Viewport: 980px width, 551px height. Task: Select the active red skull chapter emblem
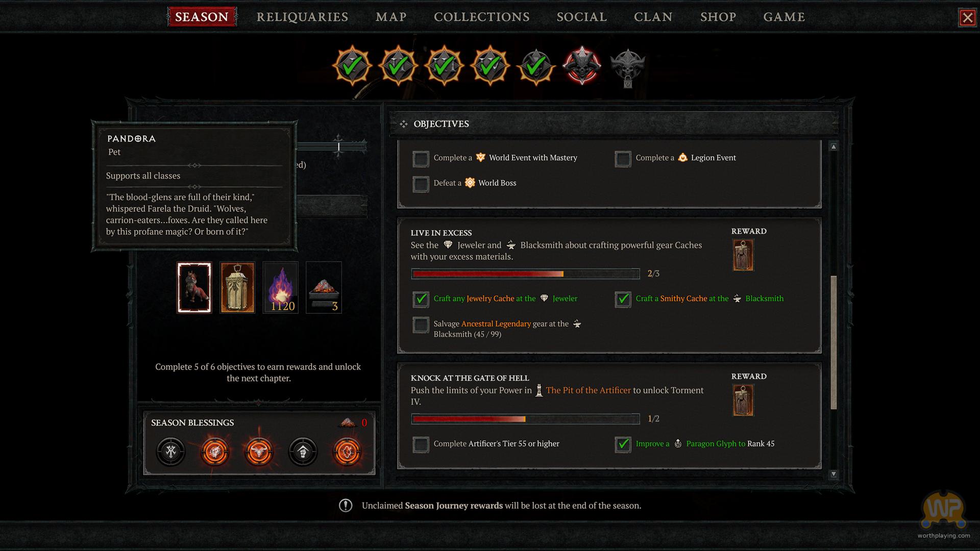[582, 66]
